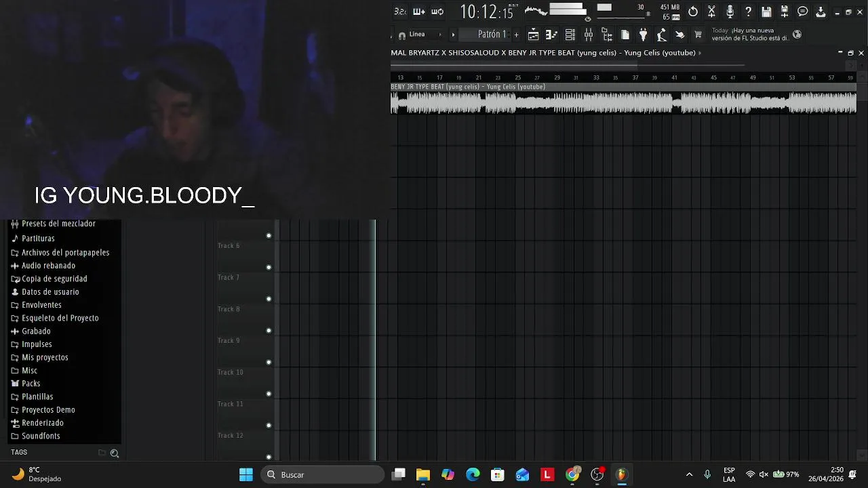The height and width of the screenshot is (488, 868).
Task: Open the speech bubble project info icon
Action: (803, 12)
